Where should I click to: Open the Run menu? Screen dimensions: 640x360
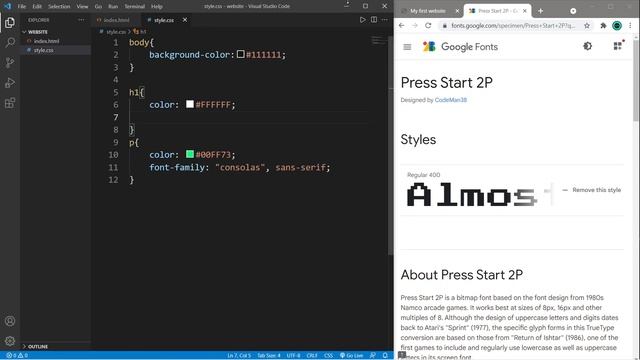click(x=113, y=6)
